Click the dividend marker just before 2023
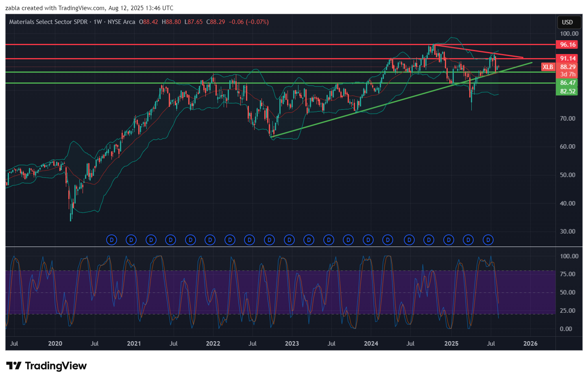Screen dimensions: 588x381 click(289, 240)
